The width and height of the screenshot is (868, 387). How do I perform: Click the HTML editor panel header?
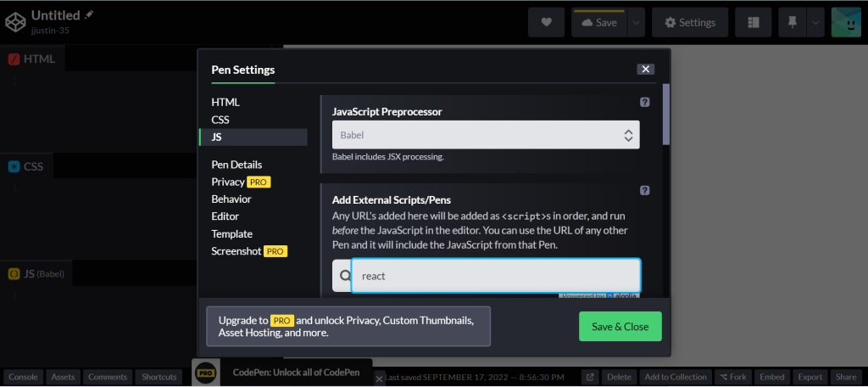32,59
